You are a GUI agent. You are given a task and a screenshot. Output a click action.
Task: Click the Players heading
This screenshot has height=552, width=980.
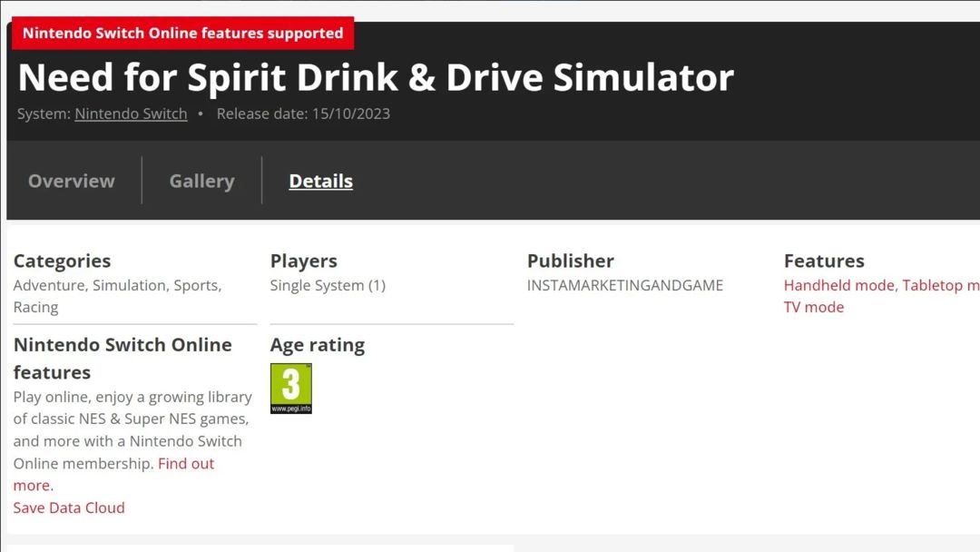click(x=304, y=261)
